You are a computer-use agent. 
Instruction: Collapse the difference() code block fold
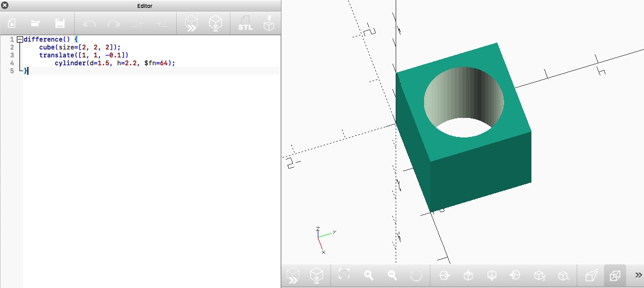(19, 39)
